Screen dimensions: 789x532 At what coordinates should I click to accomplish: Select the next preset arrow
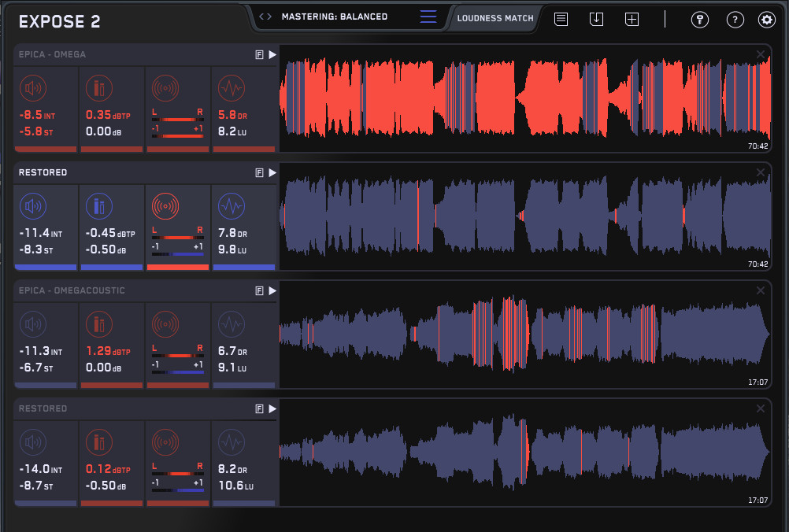coord(269,17)
